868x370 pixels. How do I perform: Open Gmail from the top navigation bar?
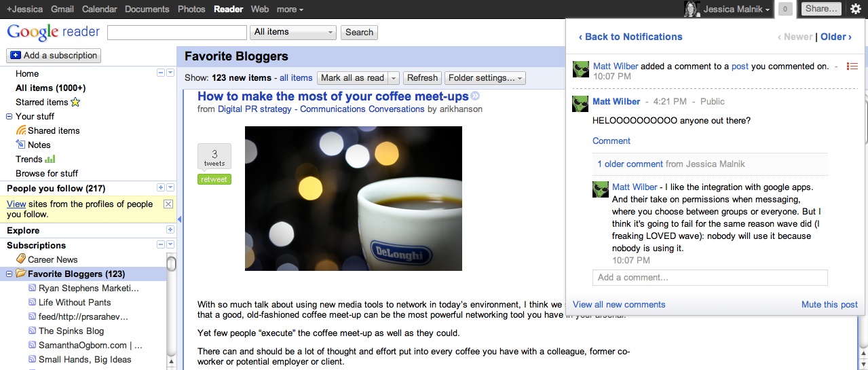pyautogui.click(x=62, y=9)
